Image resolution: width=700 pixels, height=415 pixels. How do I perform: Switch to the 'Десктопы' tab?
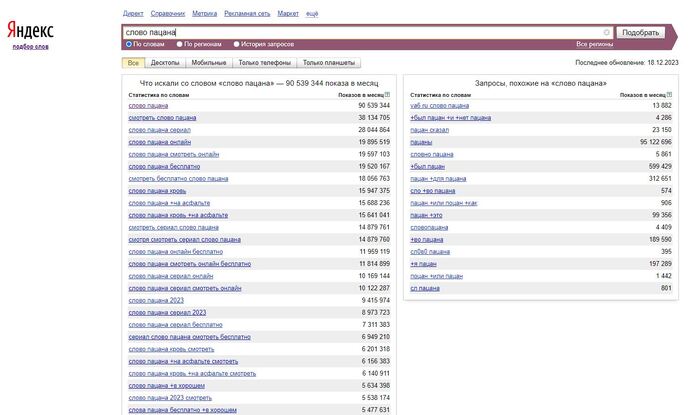[x=165, y=62]
